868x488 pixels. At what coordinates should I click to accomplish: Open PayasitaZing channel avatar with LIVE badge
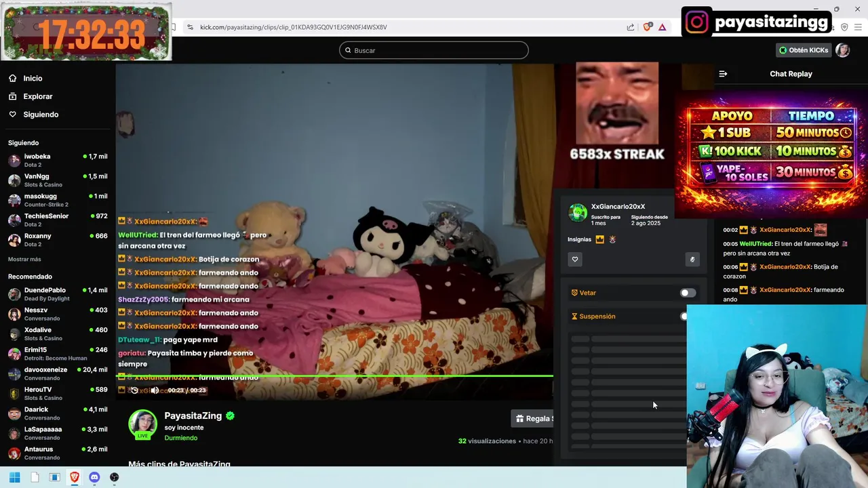[x=143, y=425]
